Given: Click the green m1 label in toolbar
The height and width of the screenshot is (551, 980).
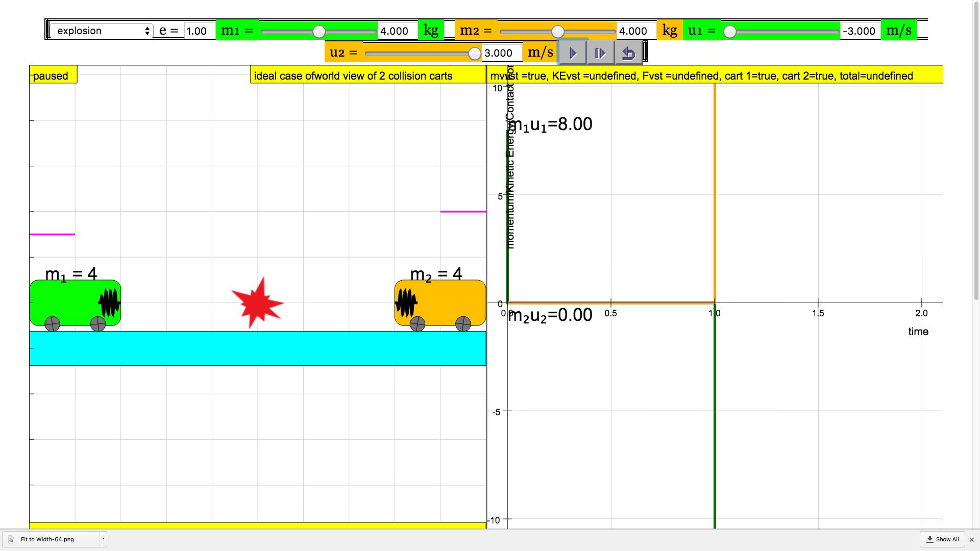Looking at the screenshot, I should coord(237,31).
